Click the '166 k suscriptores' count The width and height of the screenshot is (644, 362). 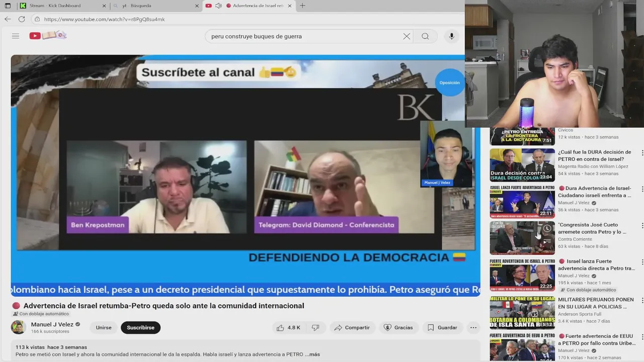pyautogui.click(x=50, y=332)
